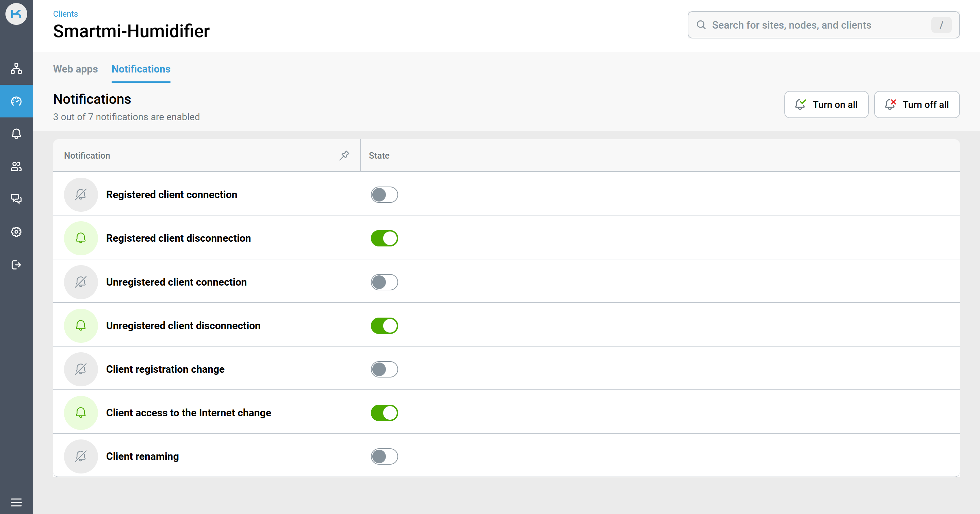Image resolution: width=980 pixels, height=514 pixels.
Task: Disable Registered client disconnection notification toggle
Action: [384, 238]
